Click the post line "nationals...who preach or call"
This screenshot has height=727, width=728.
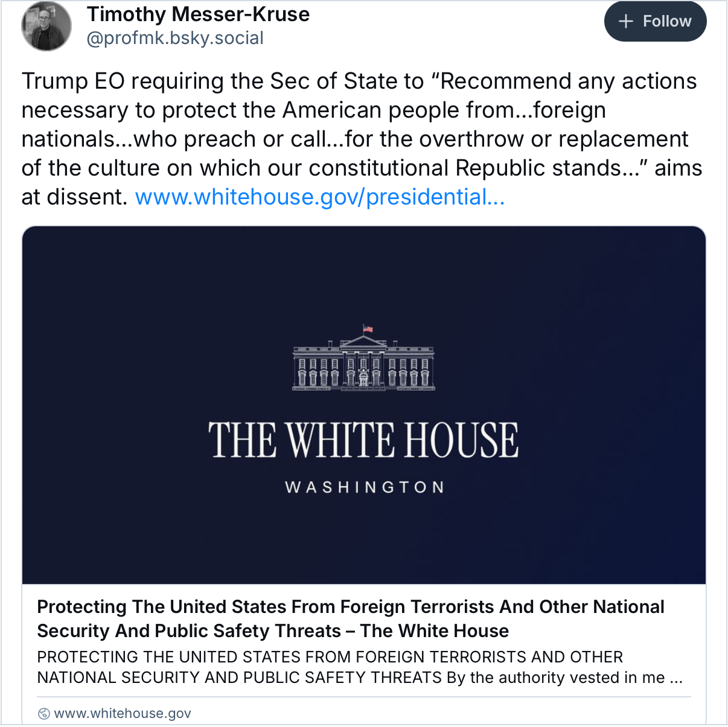[182, 139]
